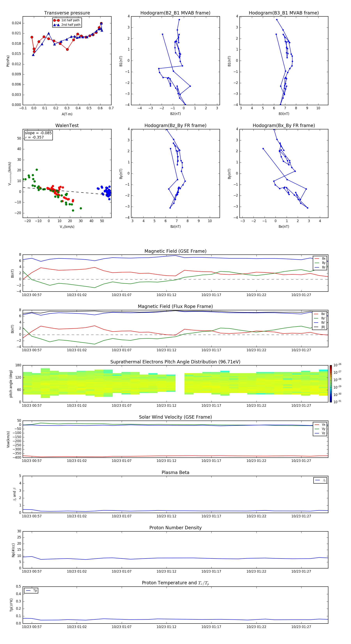Click the 180 tick on pitch angle axis
The height and width of the screenshot is (644, 351).
pyautogui.click(x=18, y=365)
